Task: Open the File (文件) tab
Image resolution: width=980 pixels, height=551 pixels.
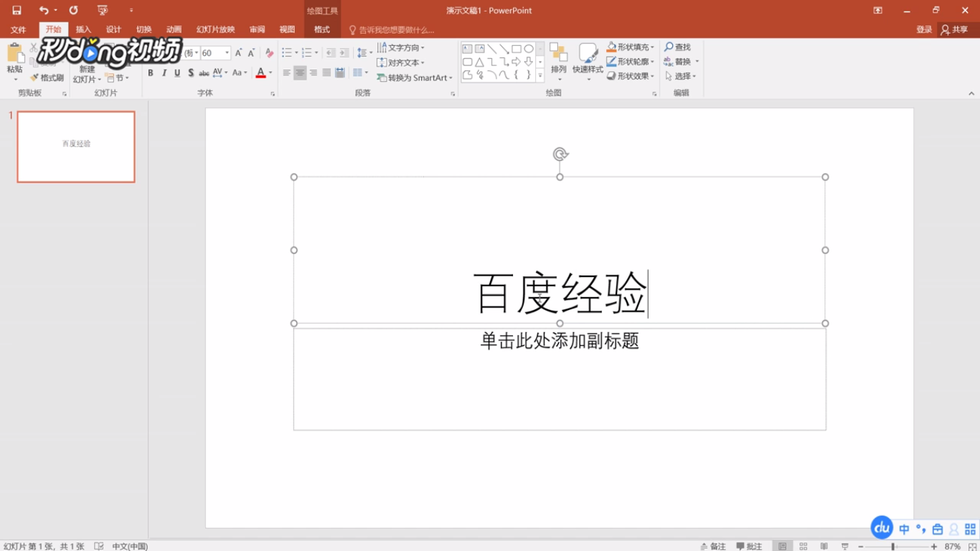Action: pos(18,29)
